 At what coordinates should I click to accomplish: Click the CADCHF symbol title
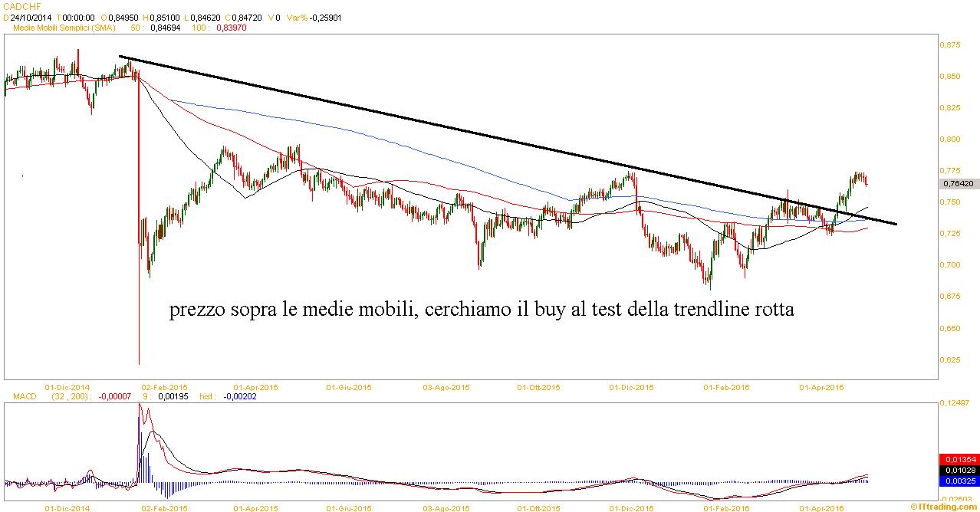click(17, 5)
